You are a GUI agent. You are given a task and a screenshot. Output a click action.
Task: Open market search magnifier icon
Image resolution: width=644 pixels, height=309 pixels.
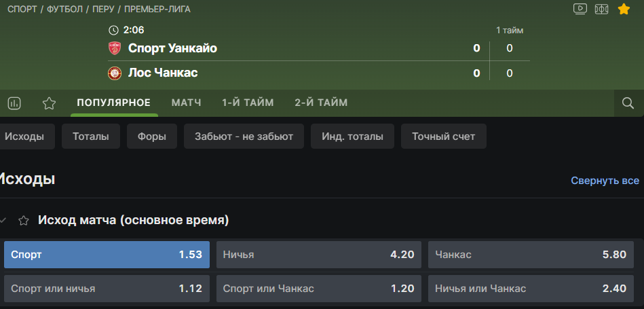pyautogui.click(x=628, y=103)
